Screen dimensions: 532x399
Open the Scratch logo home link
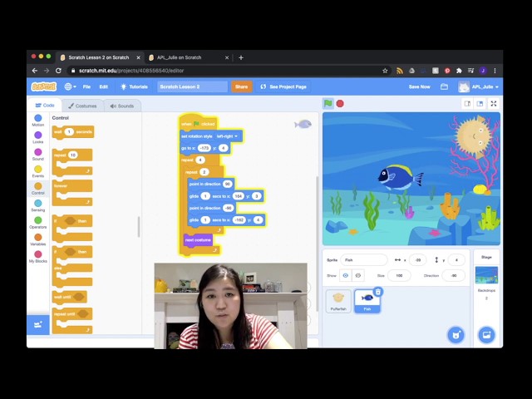tap(44, 86)
